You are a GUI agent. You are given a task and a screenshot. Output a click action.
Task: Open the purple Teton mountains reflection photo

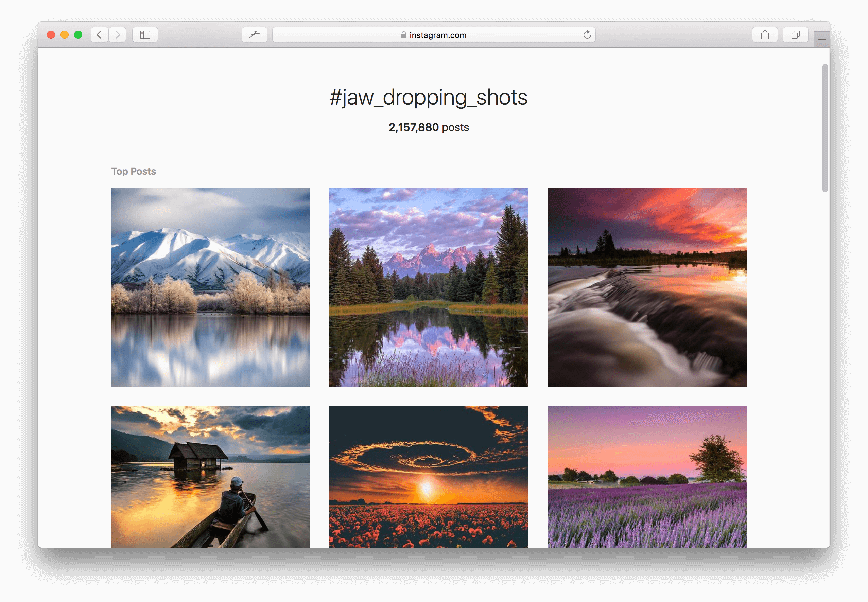tap(429, 287)
